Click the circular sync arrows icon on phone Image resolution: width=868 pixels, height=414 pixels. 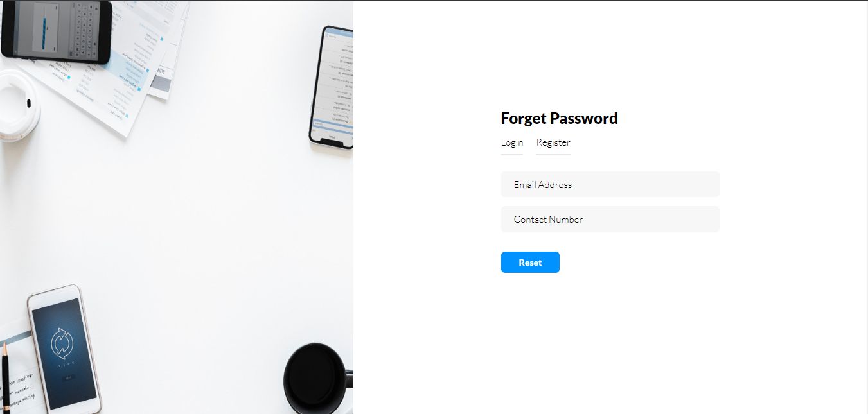63,342
